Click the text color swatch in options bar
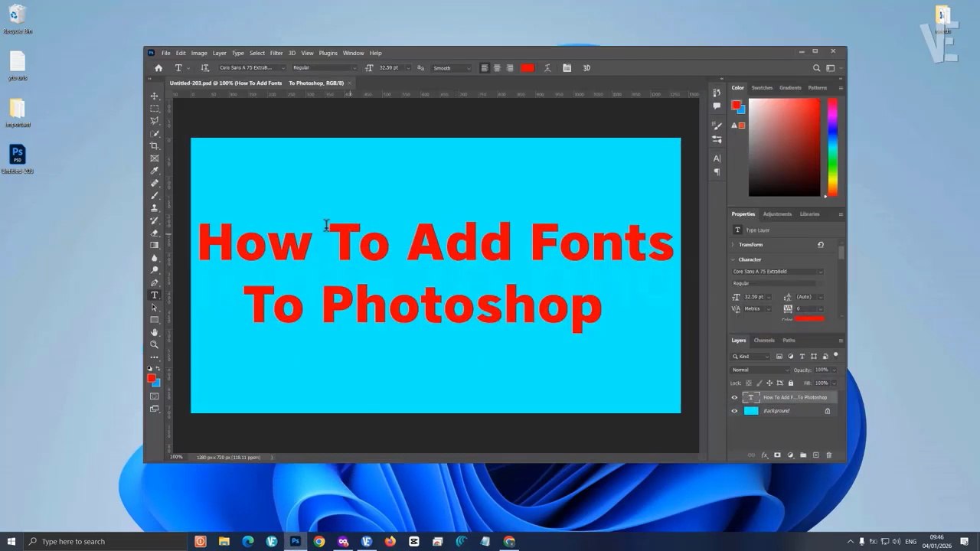The height and width of the screenshot is (551, 980). coord(528,68)
